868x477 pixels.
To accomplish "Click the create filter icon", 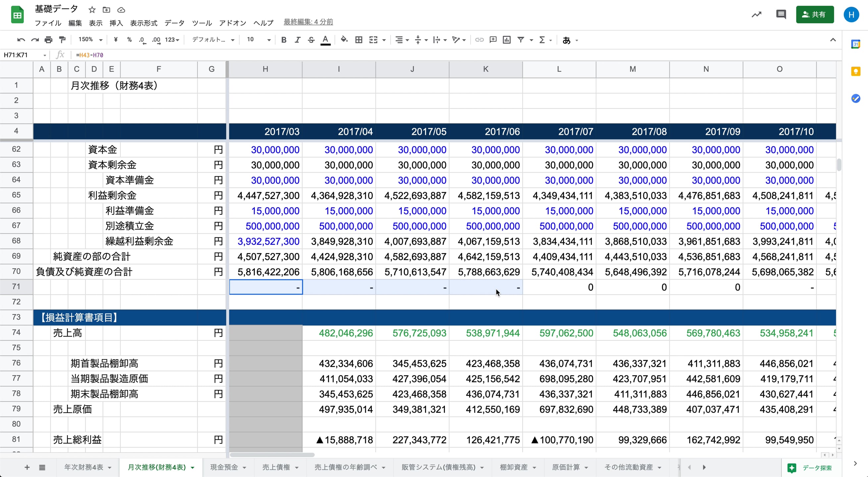I will click(521, 40).
